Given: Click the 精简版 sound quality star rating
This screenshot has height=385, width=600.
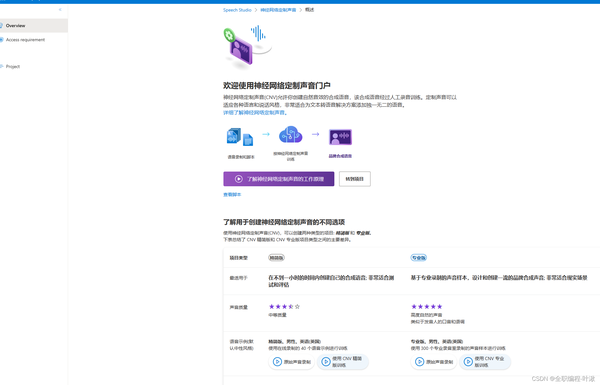Looking at the screenshot, I should pyautogui.click(x=284, y=307).
